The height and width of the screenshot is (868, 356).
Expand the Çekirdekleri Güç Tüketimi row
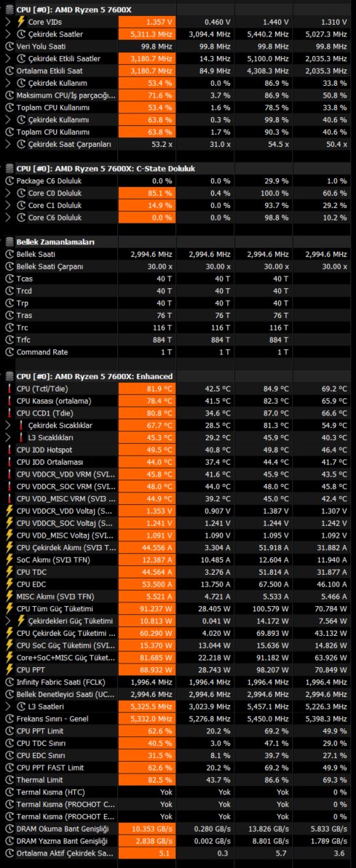pyautogui.click(x=7, y=621)
